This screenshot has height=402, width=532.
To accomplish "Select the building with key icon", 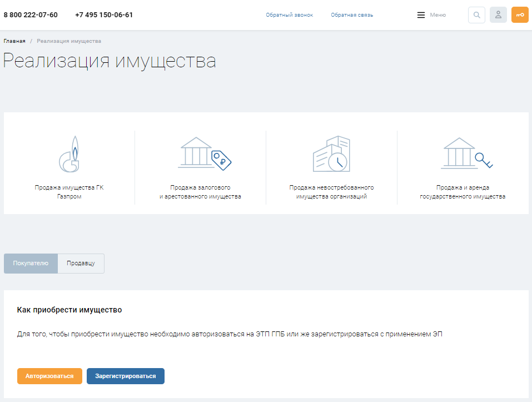I will click(467, 153).
